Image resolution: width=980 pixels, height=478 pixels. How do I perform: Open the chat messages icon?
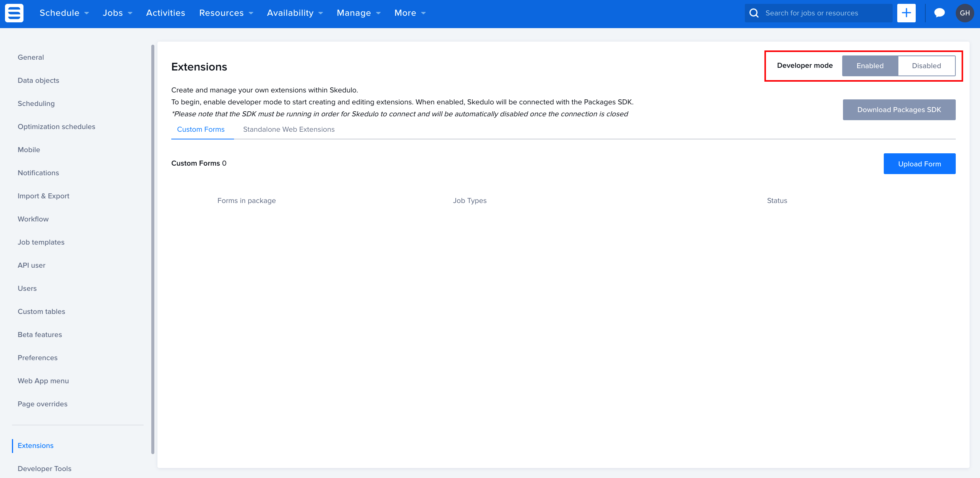(939, 13)
